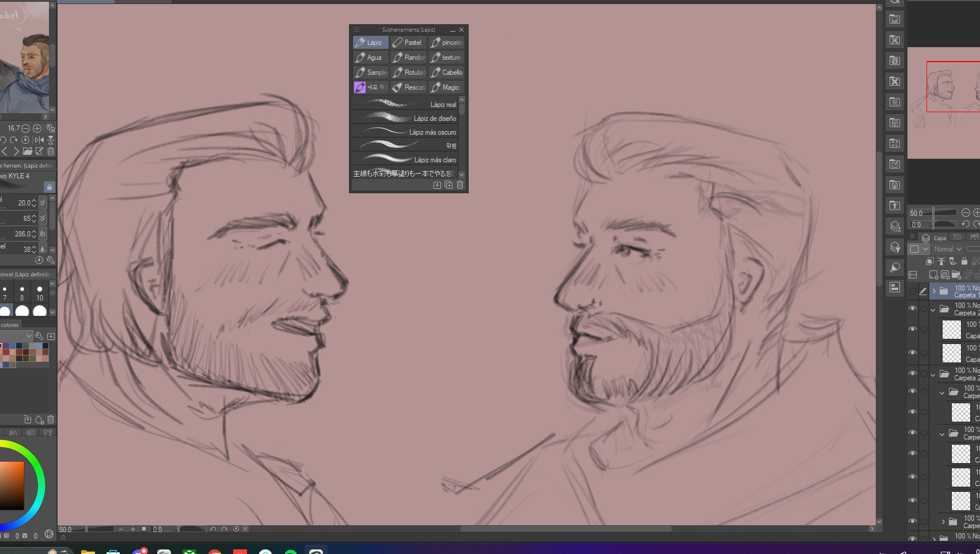980x554 pixels.
Task: Delete the sub view image with trash icon
Action: [x=51, y=151]
